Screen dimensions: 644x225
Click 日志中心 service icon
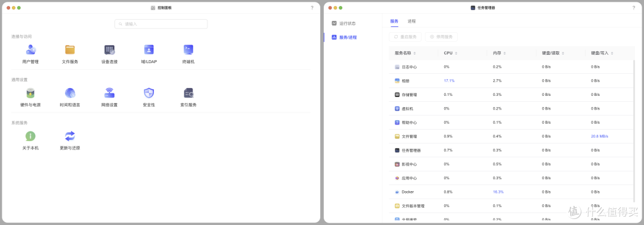click(397, 67)
